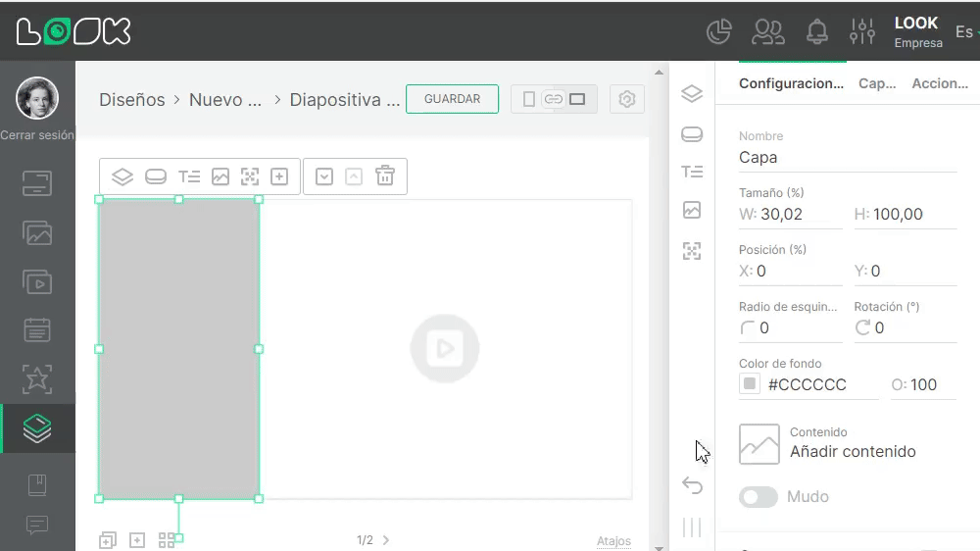Open the calendar schedule icon in sidebar
The height and width of the screenshot is (551, 980).
[37, 329]
